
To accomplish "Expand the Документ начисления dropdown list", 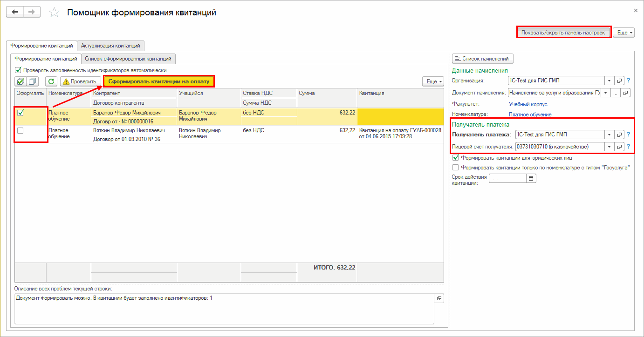I will coord(606,93).
